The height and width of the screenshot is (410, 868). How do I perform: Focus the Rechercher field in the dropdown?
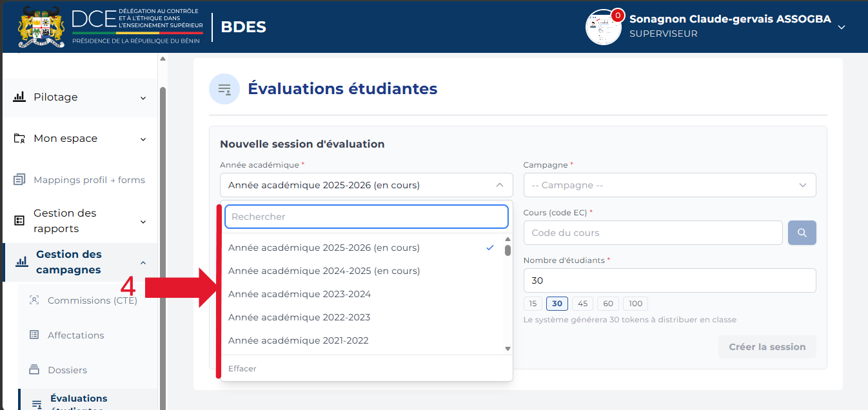tap(366, 217)
